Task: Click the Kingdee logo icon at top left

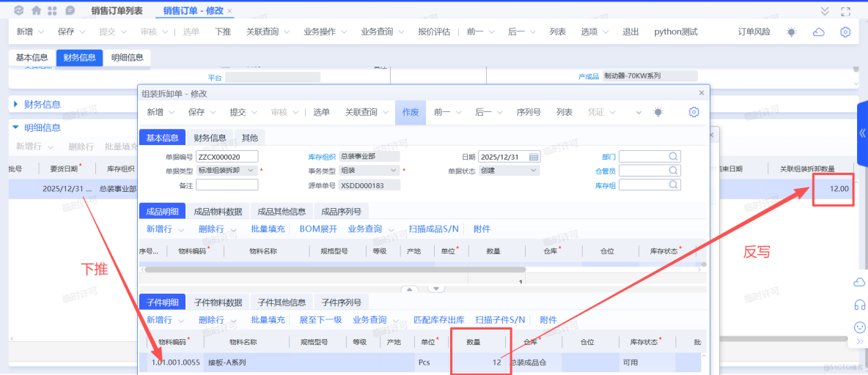Action: pos(19,10)
